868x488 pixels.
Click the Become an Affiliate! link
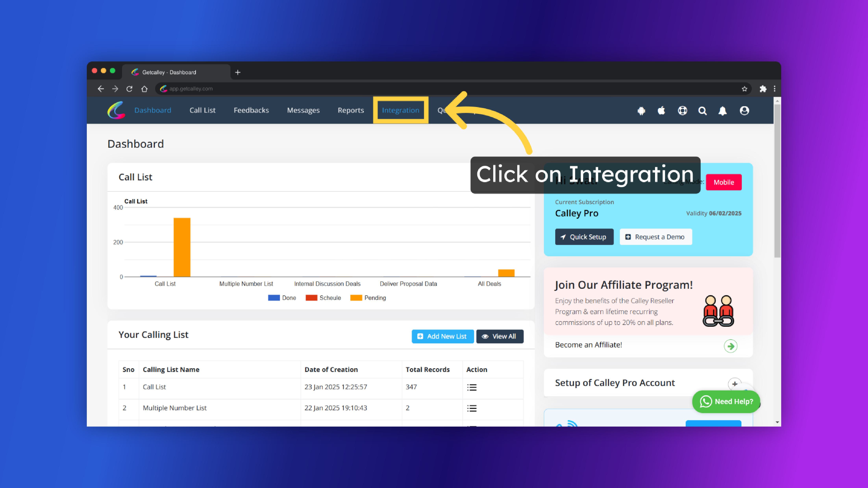point(588,345)
